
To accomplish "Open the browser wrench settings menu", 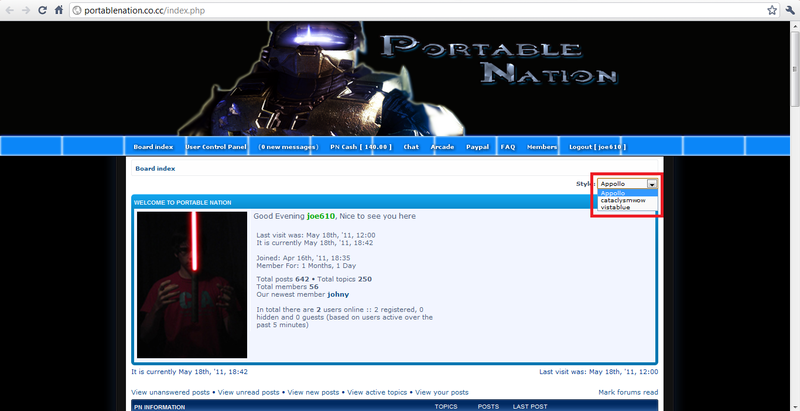I will [x=789, y=10].
